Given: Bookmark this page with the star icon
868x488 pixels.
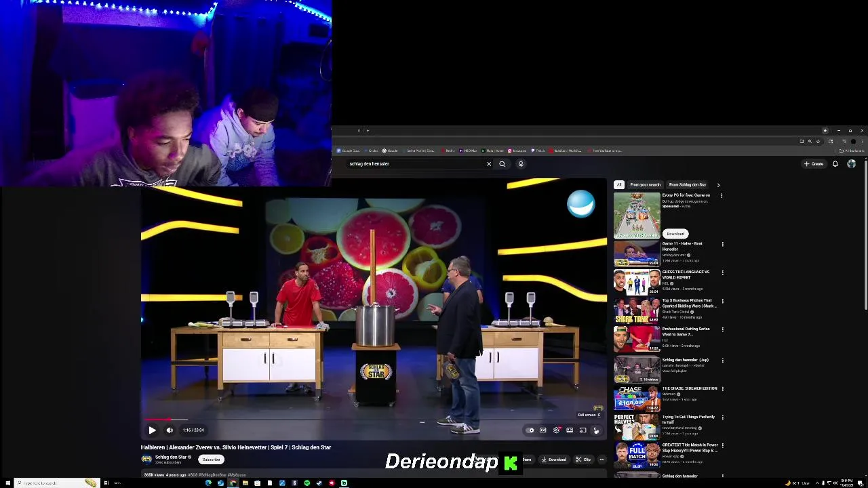Looking at the screenshot, I should (818, 141).
